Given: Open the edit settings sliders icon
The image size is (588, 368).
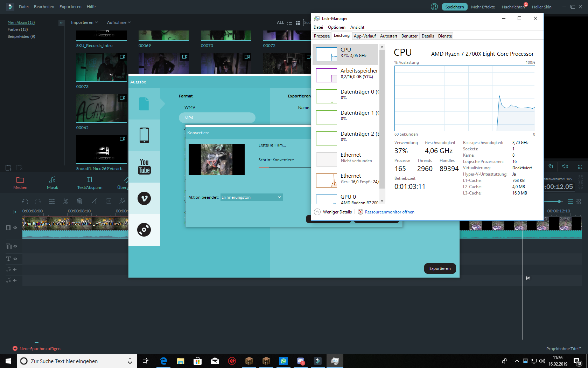Looking at the screenshot, I should click(52, 201).
